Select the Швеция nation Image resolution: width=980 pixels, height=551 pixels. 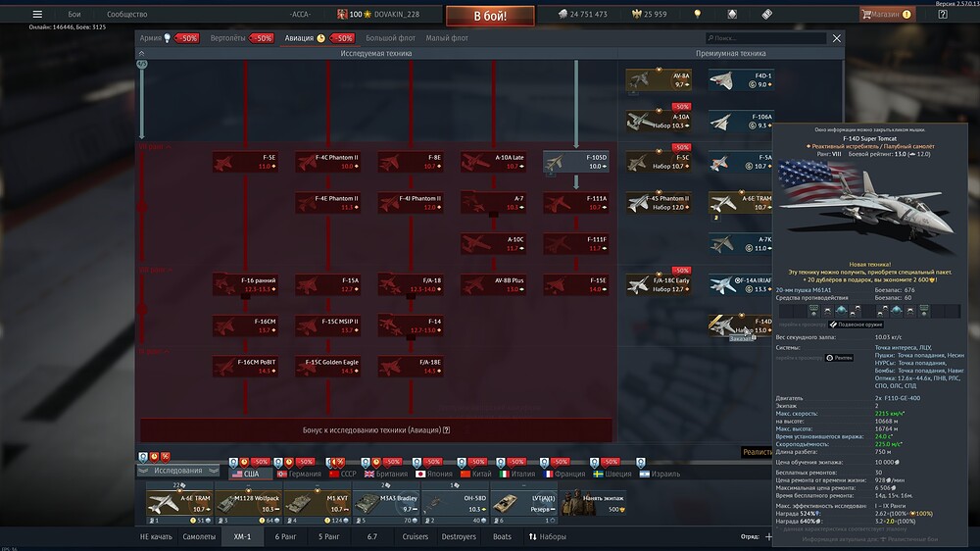612,475
